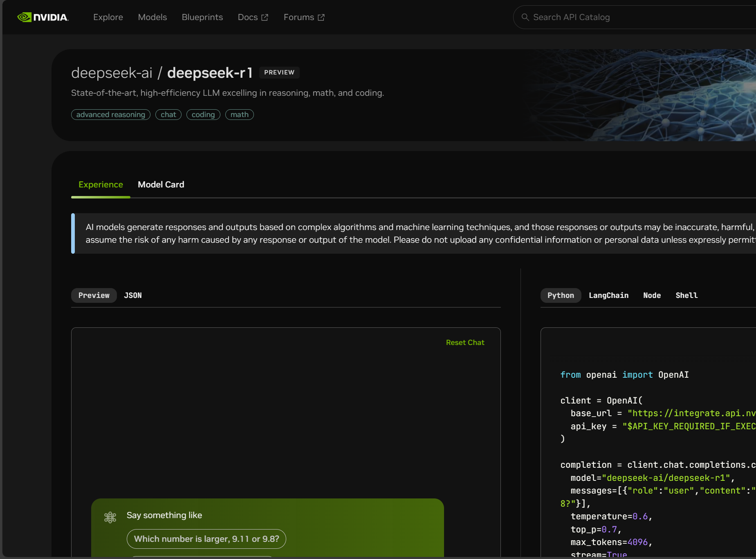Click the 'math' tag
Viewport: 756px width, 559px height.
click(239, 115)
